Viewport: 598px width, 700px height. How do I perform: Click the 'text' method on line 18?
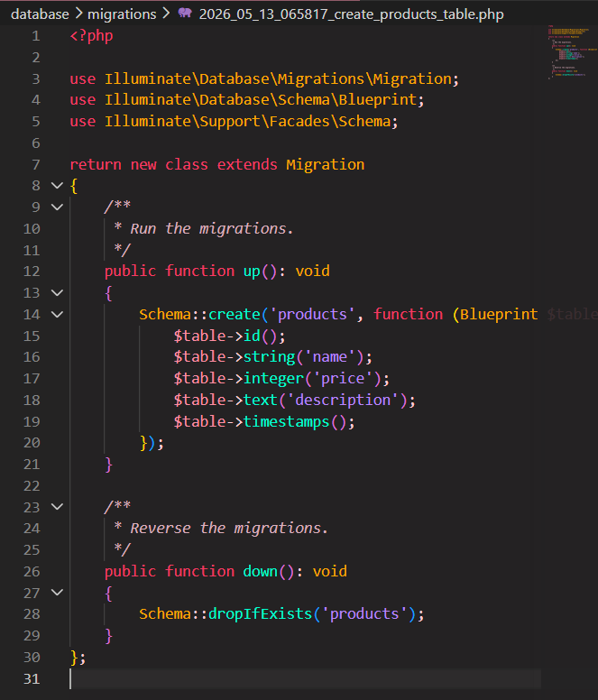click(x=261, y=400)
